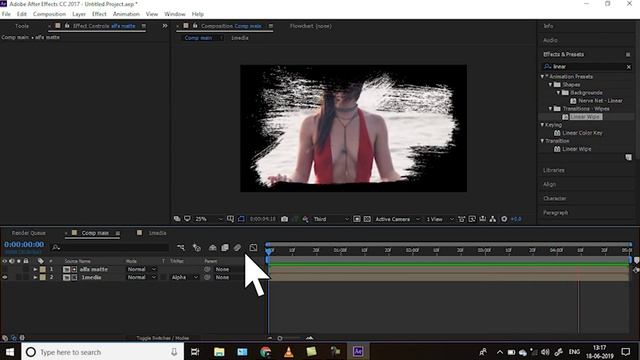
Task: Toggle lock switch for alfa matte layer
Action: (x=26, y=269)
